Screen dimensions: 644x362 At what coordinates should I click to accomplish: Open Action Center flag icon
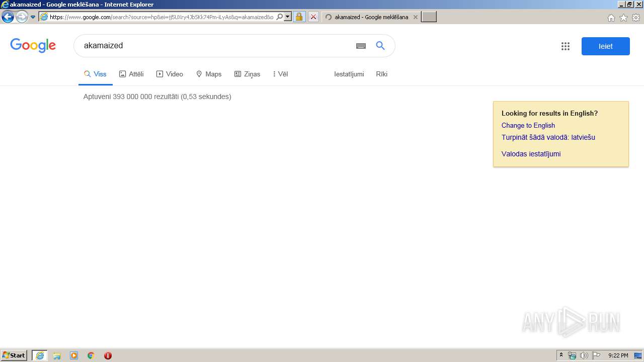[596, 355]
